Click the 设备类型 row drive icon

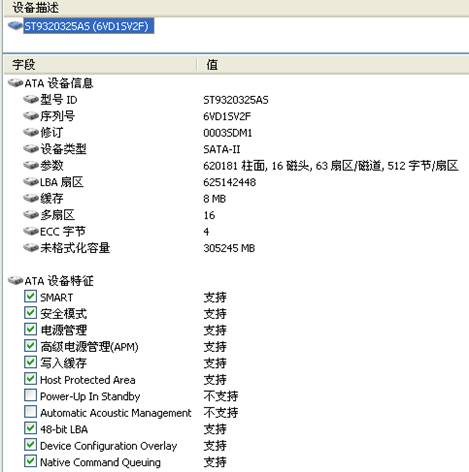coord(31,149)
